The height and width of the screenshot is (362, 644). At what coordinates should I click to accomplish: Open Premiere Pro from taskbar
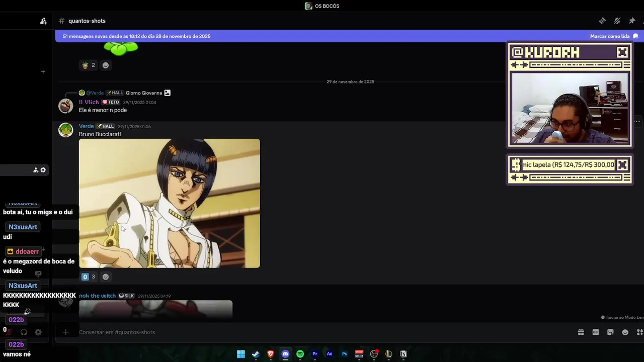315,354
